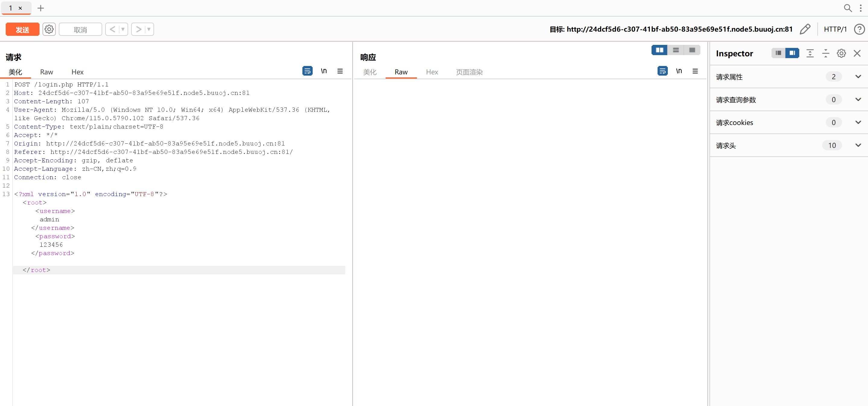Open response Hex tab
This screenshot has width=868, height=406.
pyautogui.click(x=432, y=72)
